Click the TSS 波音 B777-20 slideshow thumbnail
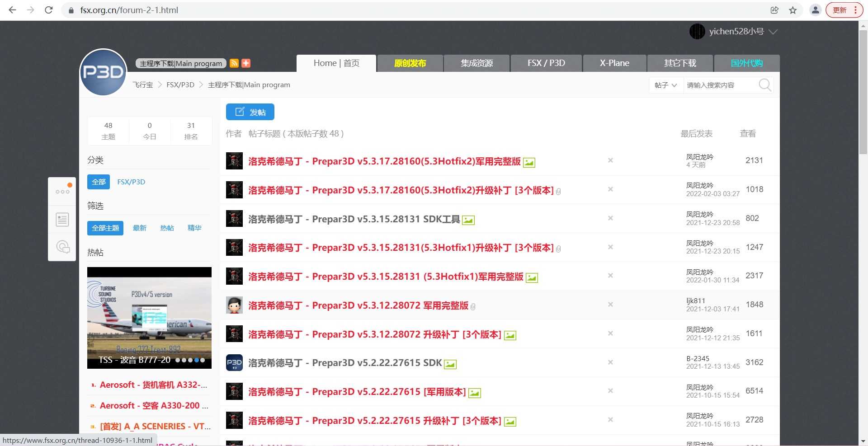Image resolution: width=868 pixels, height=446 pixels. click(149, 318)
